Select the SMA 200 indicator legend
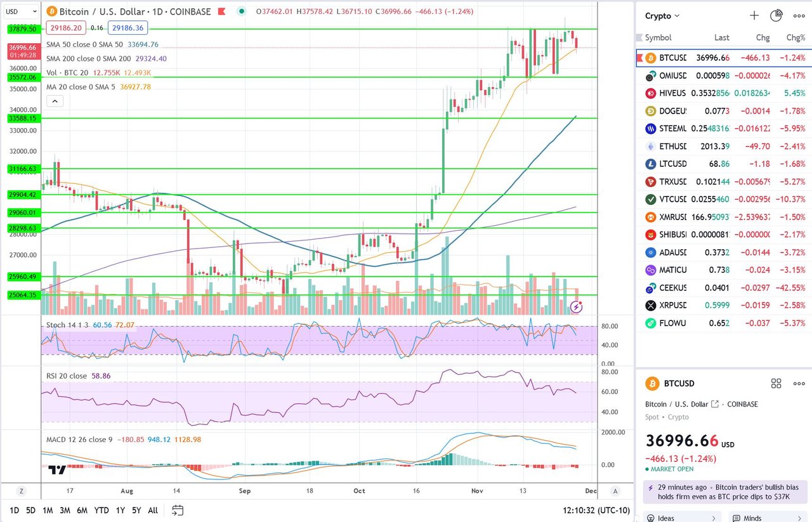Image resolution: width=812 pixels, height=522 pixels. tap(107, 59)
